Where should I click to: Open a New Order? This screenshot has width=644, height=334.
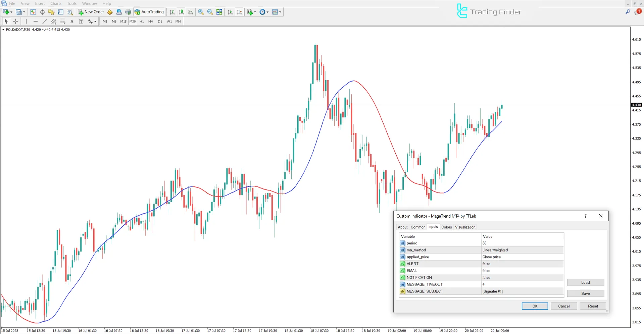point(91,12)
